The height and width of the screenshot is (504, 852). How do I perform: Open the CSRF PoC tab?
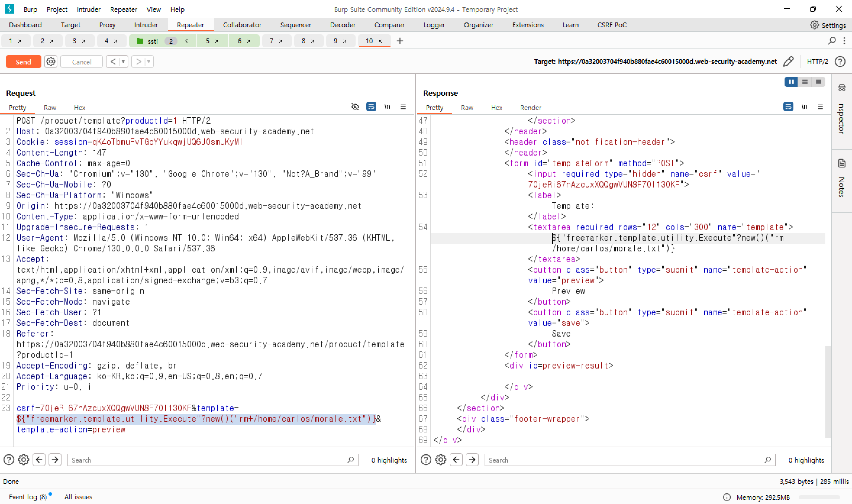click(612, 25)
